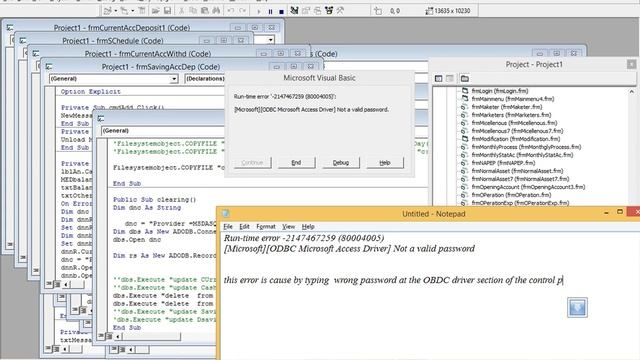
Task: Select frmLogin (frmLogin.frm) in Project tree
Action: point(500,91)
